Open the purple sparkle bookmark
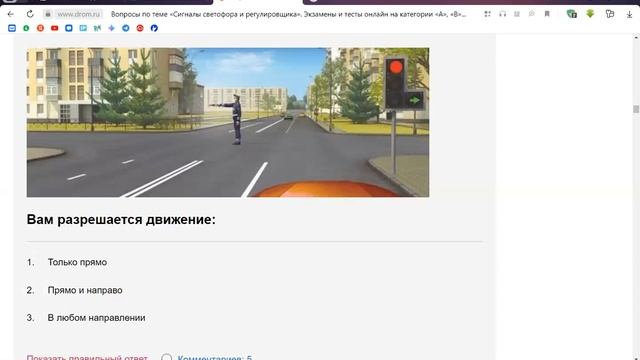This screenshot has height=360, width=640. (x=111, y=28)
